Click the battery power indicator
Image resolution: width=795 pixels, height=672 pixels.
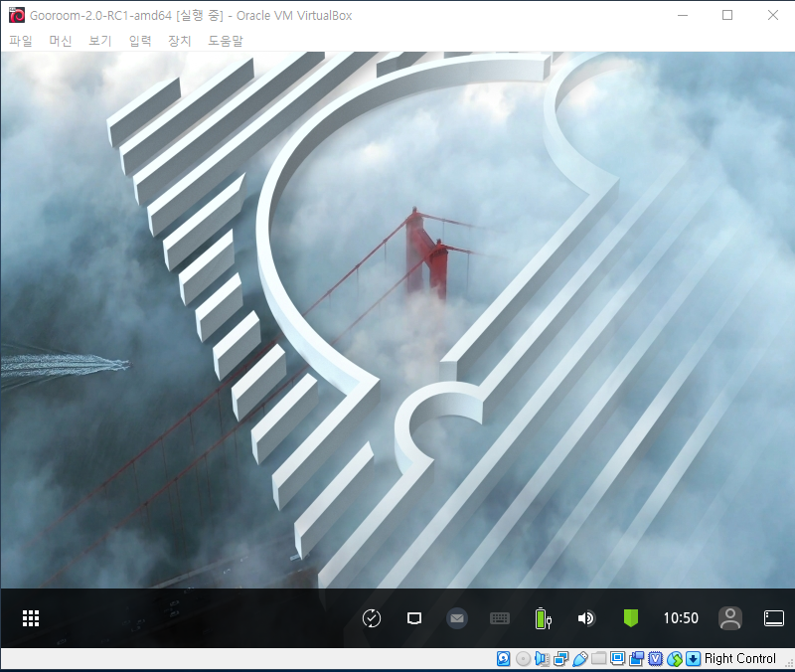click(543, 618)
